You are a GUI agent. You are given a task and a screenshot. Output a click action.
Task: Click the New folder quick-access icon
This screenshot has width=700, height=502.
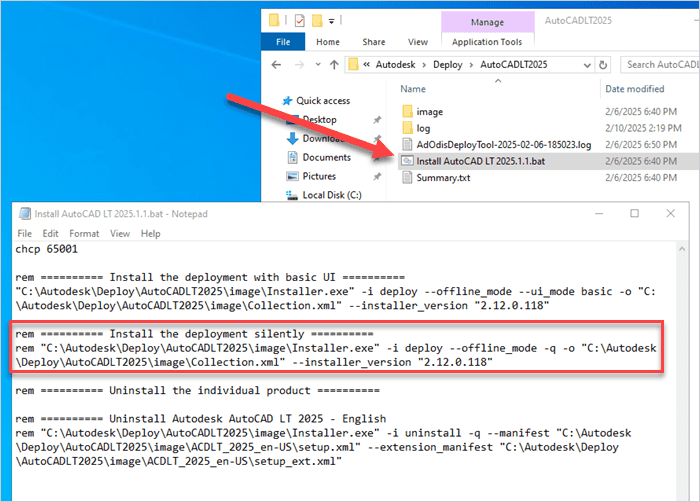point(317,21)
